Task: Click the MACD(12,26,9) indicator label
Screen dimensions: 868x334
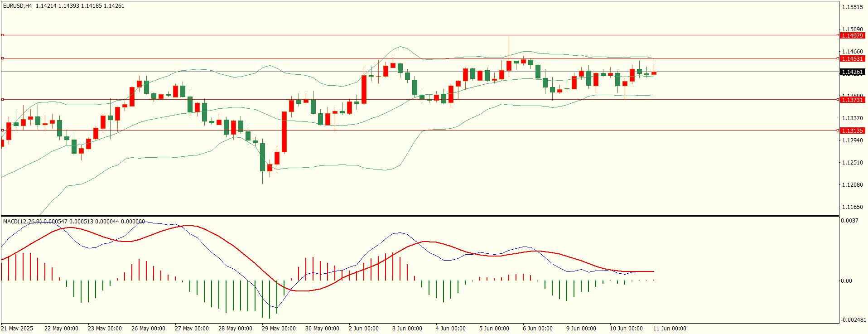Action: click(x=22, y=221)
